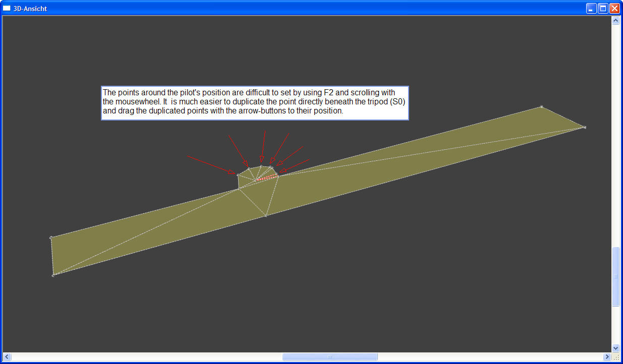Click the red dotted line at pilot position
This screenshot has height=364, width=623.
tap(267, 177)
